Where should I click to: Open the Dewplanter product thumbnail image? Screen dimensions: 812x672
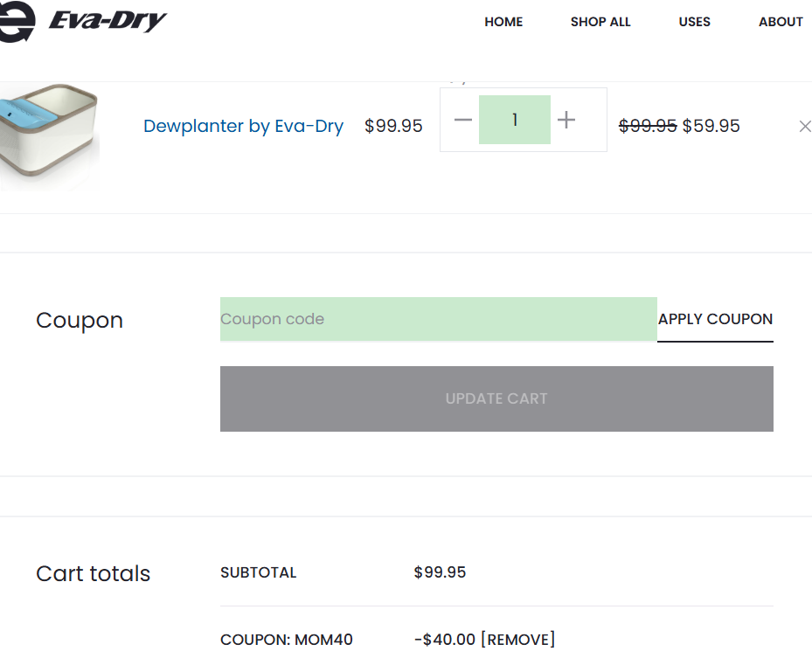[48, 135]
